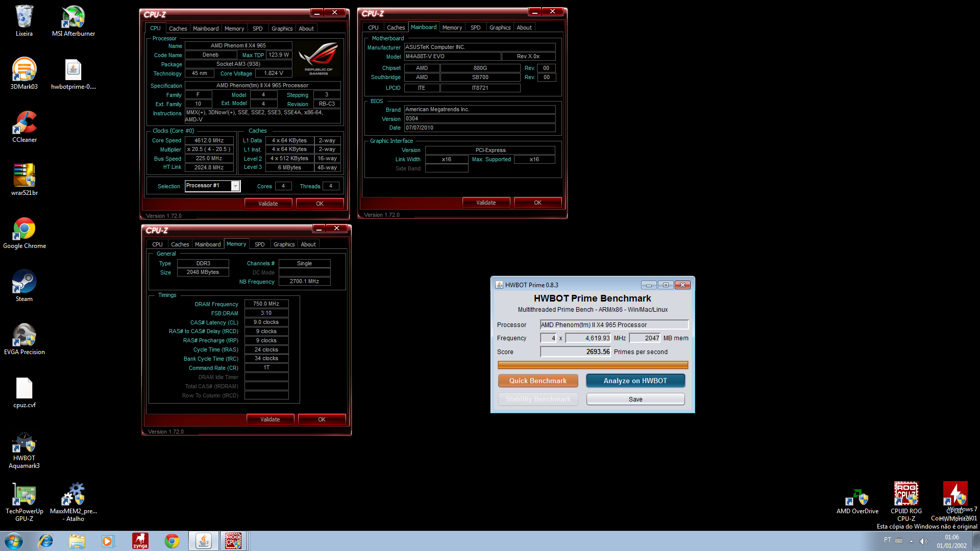
Task: Click the ROG Republic of Gamers logo
Action: click(319, 58)
